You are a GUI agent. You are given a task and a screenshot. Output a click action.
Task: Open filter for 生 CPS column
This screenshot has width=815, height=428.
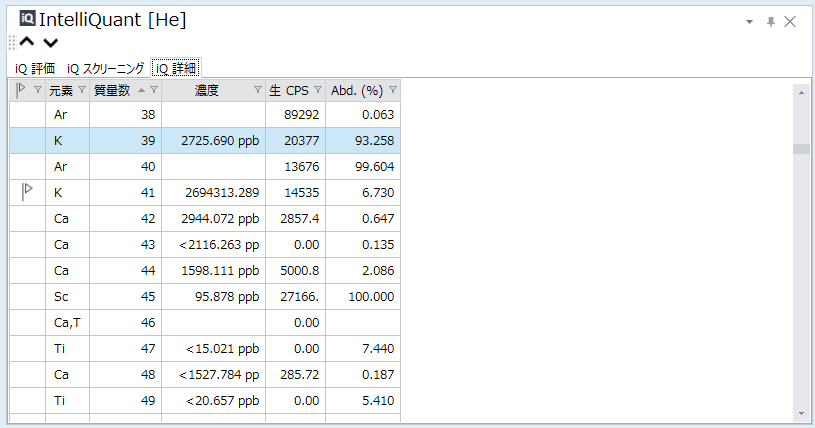318,90
